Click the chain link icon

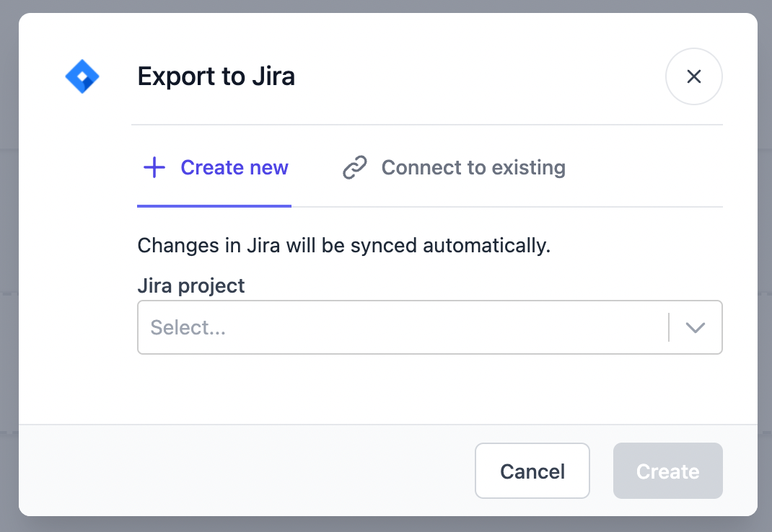coord(354,168)
